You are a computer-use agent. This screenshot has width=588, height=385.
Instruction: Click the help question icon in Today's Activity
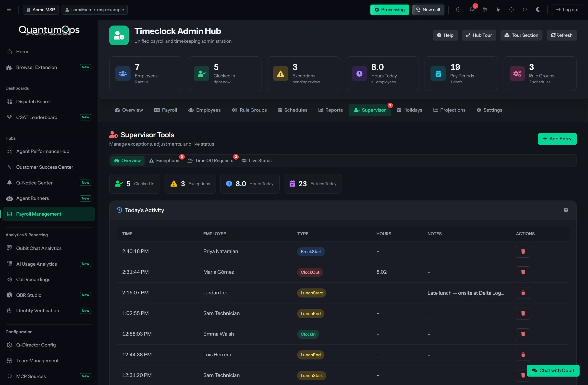(566, 210)
